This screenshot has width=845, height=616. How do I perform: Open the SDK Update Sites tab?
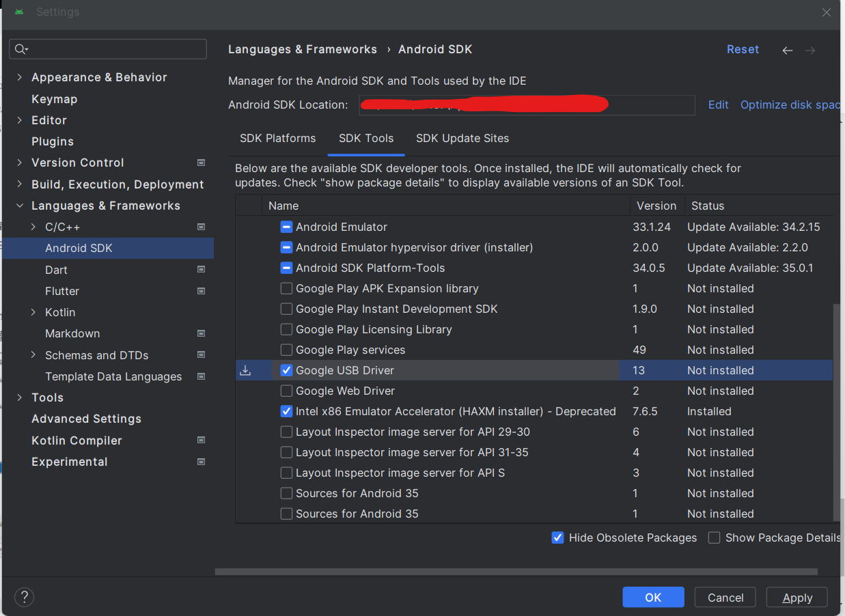click(x=462, y=138)
